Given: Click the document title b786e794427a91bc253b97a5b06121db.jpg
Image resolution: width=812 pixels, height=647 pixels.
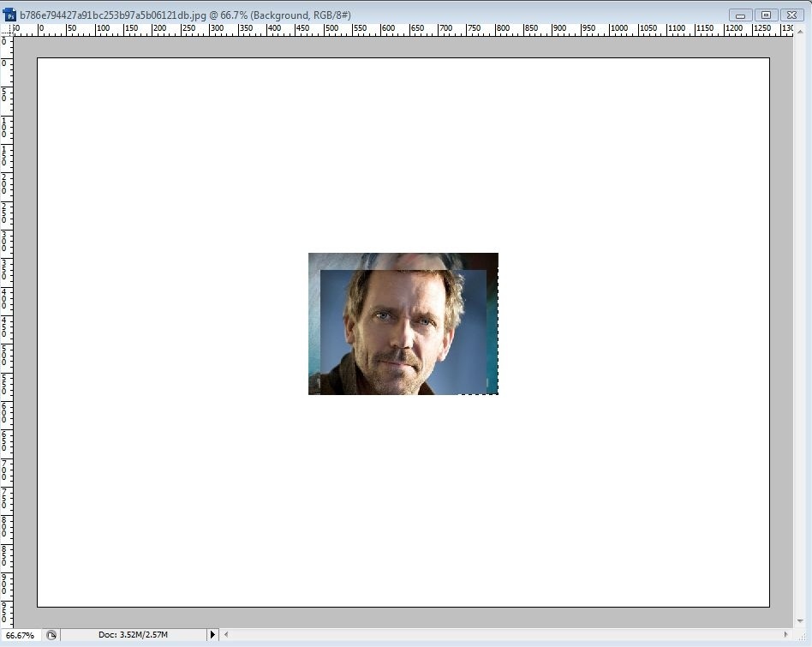Looking at the screenshot, I should (113, 15).
